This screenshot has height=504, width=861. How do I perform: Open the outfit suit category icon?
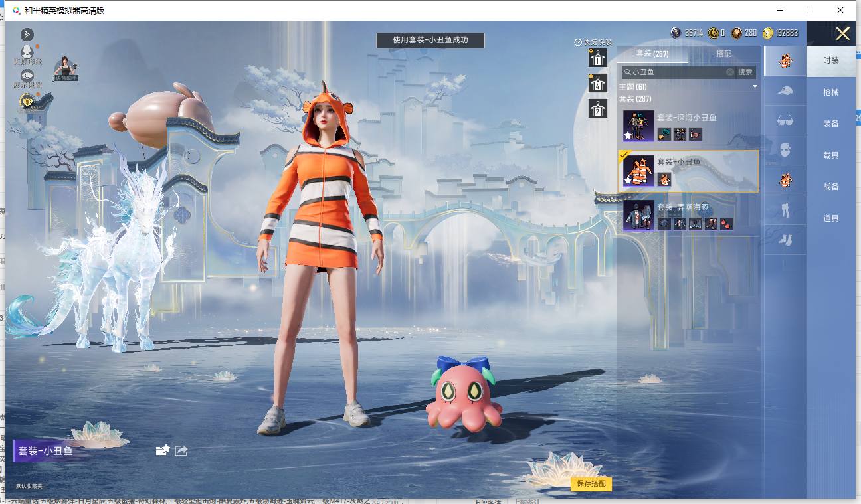tap(785, 61)
